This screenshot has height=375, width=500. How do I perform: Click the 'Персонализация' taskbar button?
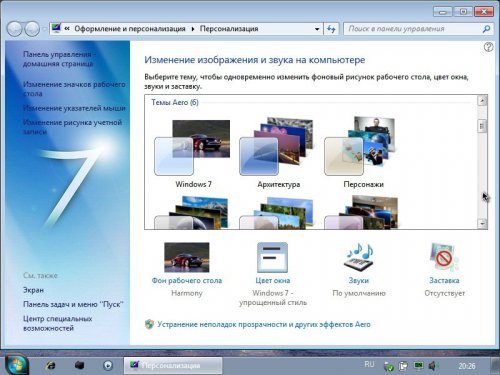173,365
